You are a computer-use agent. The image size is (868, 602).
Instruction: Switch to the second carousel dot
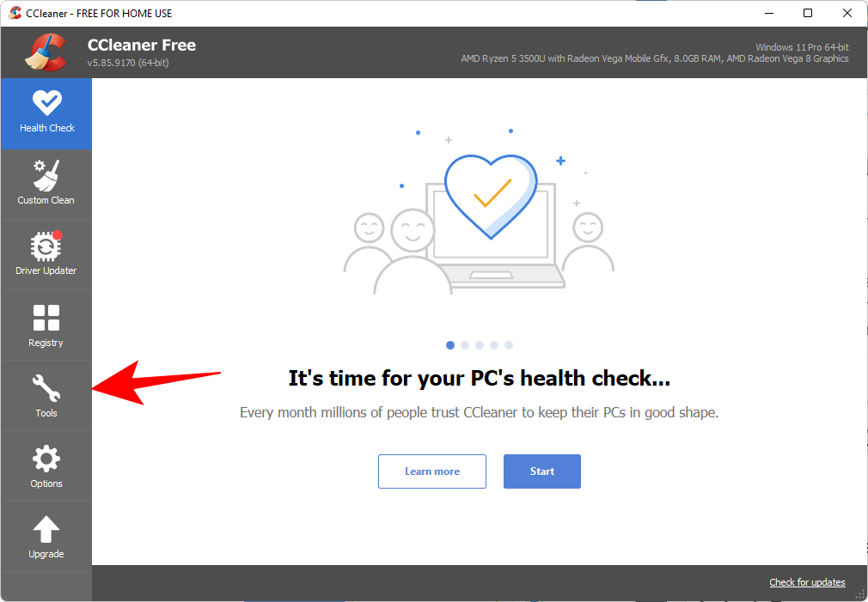coord(465,345)
